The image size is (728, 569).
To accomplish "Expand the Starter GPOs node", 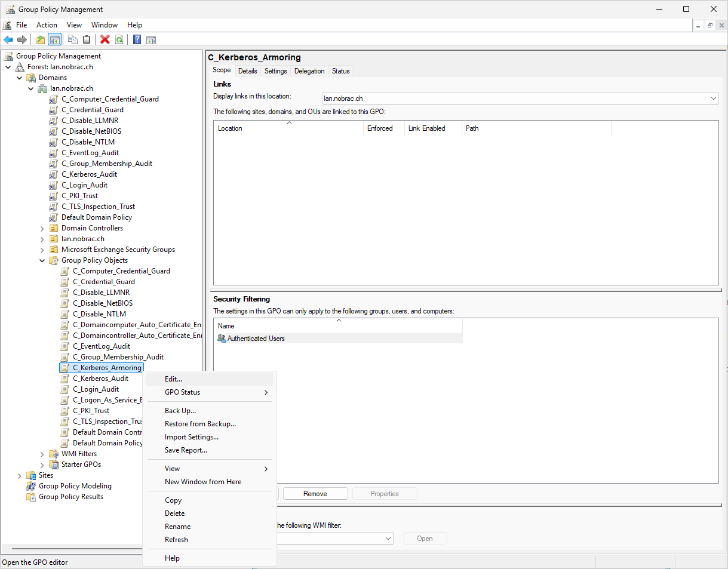I will coord(42,465).
